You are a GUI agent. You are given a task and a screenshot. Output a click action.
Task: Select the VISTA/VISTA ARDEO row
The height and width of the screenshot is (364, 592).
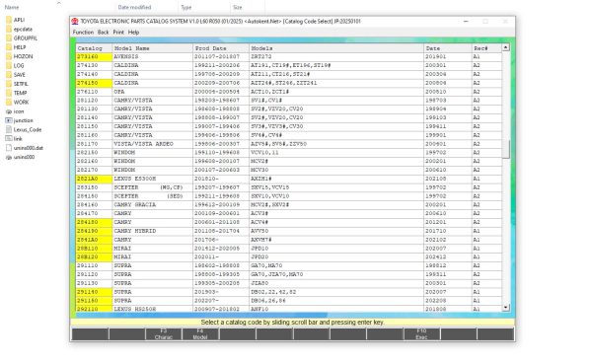[x=289, y=144]
